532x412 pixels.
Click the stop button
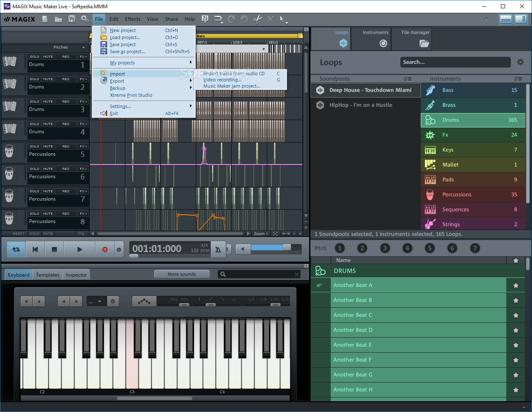click(x=54, y=250)
